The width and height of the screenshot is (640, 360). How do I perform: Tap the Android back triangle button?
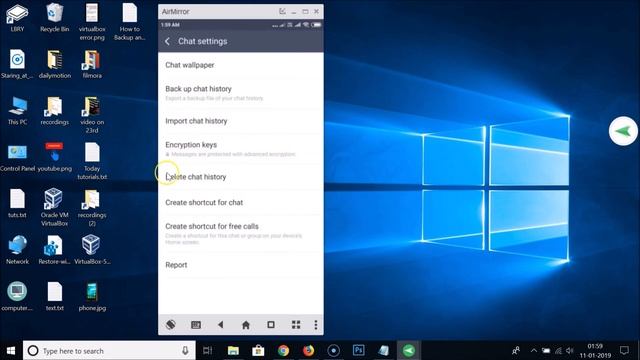click(220, 325)
